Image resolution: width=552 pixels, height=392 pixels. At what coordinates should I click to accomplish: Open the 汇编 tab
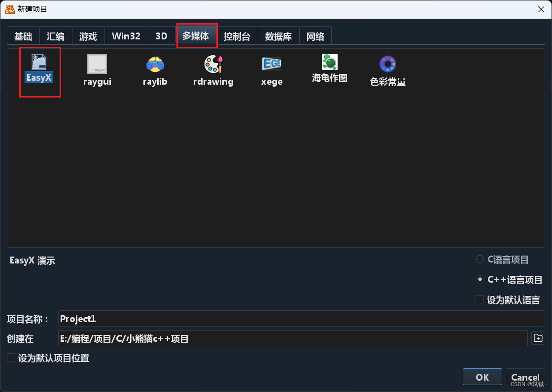click(x=56, y=36)
